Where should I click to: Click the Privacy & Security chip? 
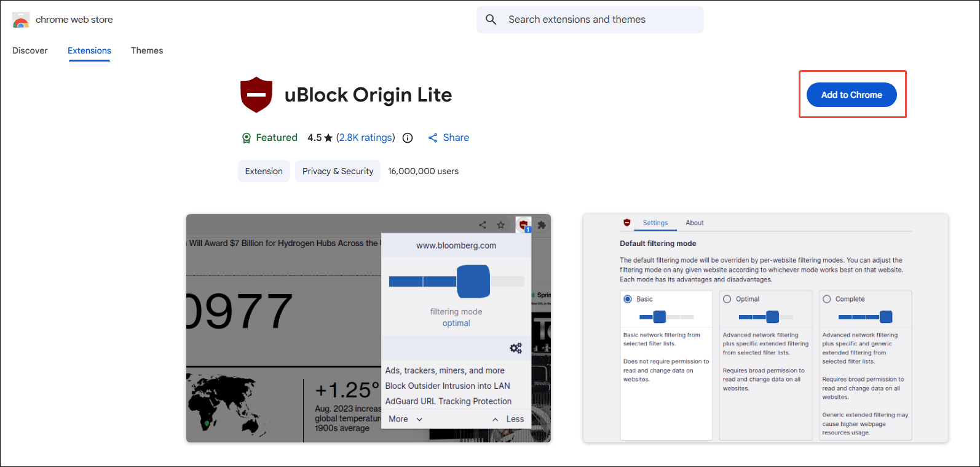point(338,171)
